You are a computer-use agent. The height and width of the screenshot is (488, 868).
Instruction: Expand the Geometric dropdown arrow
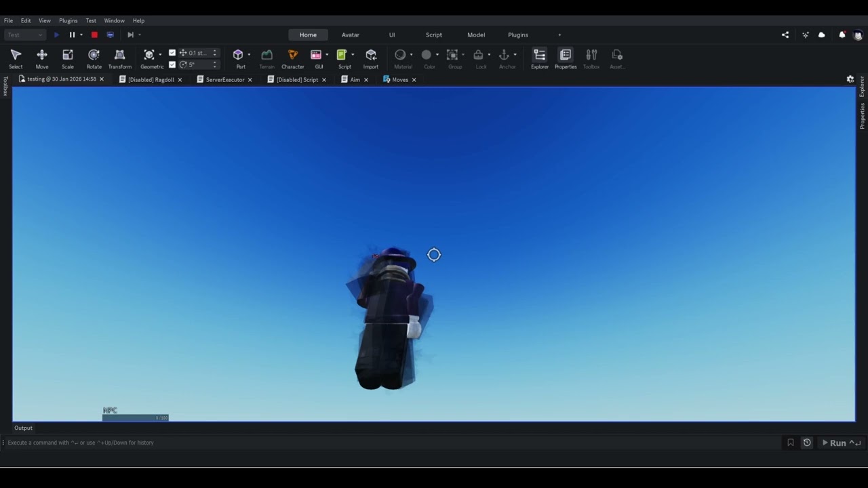pyautogui.click(x=160, y=55)
